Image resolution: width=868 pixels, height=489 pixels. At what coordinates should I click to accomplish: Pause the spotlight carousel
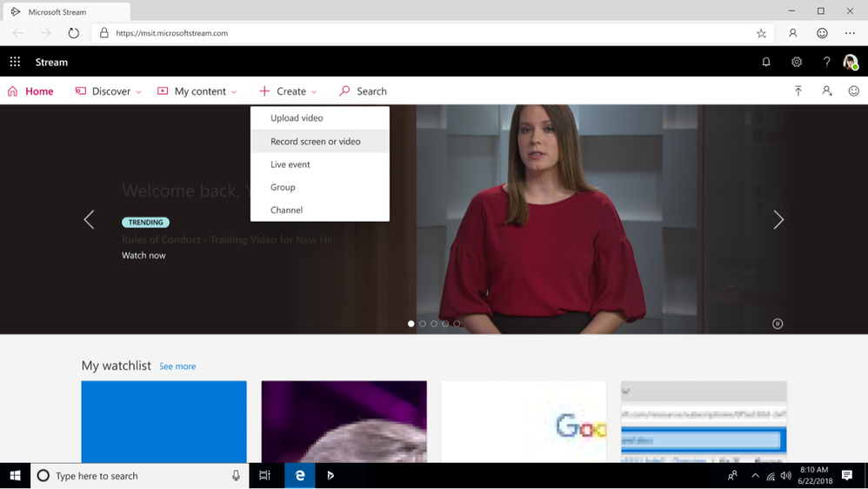pos(778,324)
